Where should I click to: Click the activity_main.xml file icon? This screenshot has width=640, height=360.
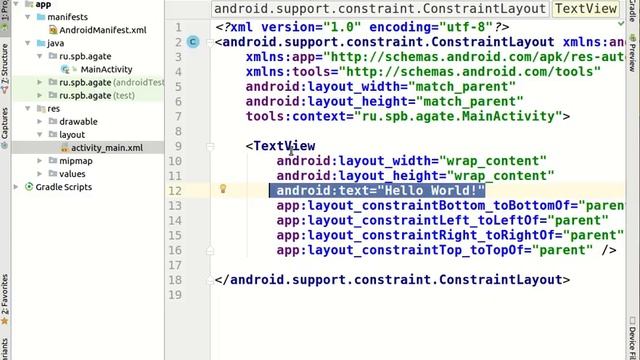coord(64,148)
